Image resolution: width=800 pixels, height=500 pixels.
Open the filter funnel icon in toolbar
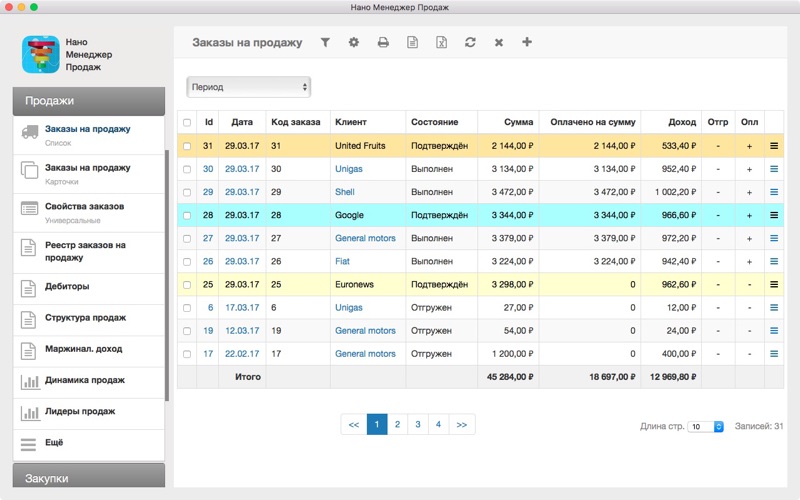click(x=325, y=42)
